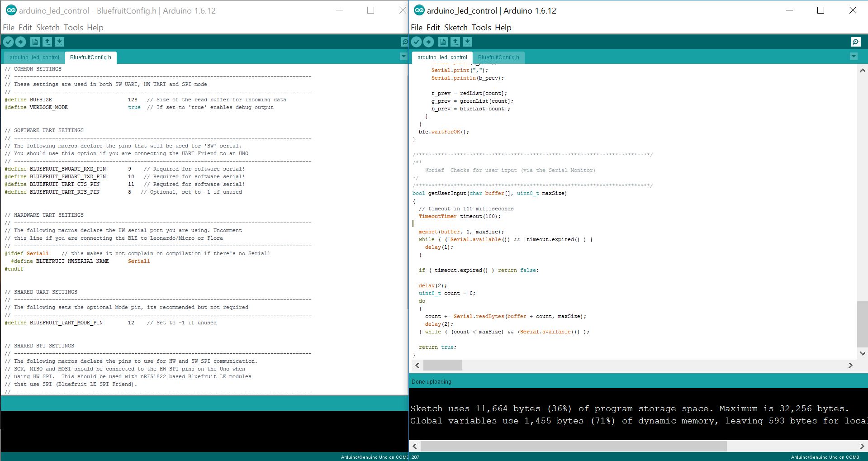The image size is (868, 461).
Task: Open File menu in left window
Action: [x=9, y=28]
